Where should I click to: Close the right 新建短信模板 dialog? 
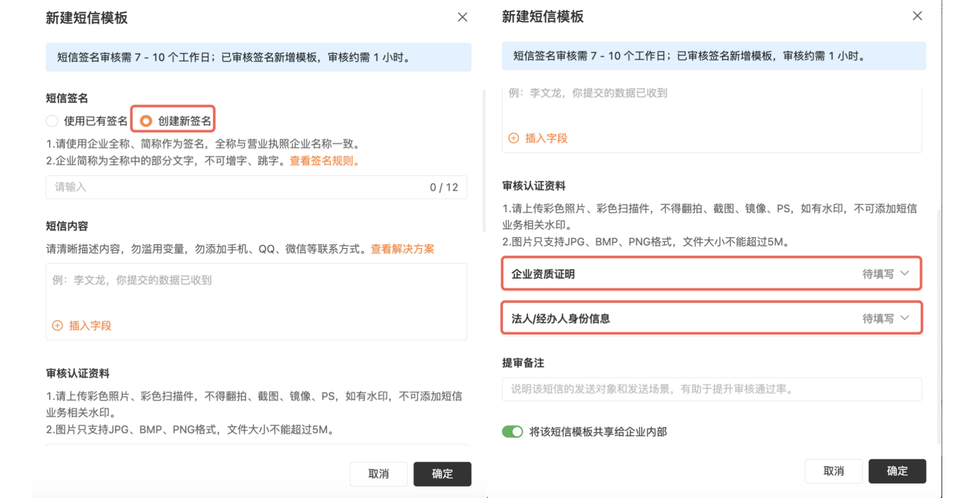[x=917, y=16]
